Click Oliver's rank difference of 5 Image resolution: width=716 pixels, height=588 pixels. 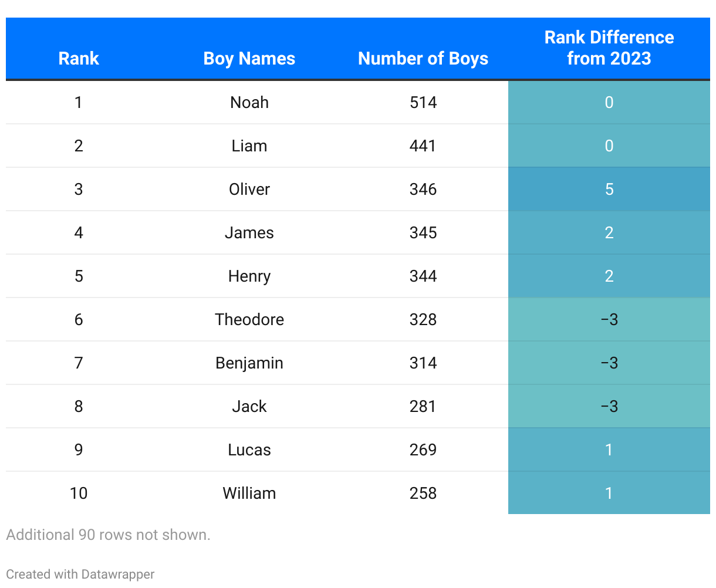click(609, 190)
